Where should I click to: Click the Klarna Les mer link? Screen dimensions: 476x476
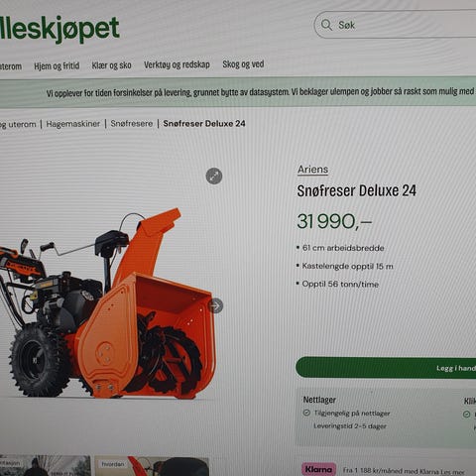tap(455, 472)
